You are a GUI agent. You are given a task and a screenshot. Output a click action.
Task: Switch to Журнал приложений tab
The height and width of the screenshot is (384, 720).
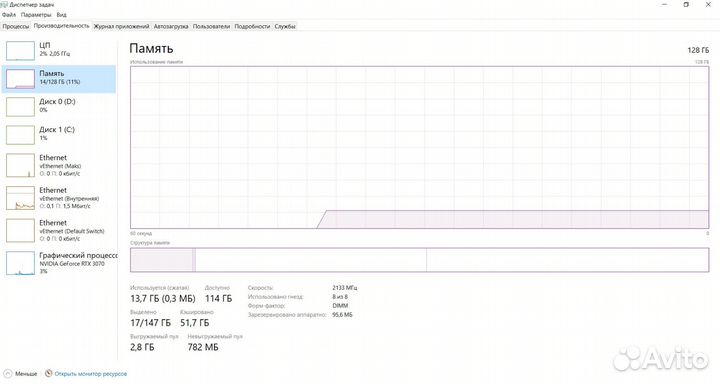(121, 27)
